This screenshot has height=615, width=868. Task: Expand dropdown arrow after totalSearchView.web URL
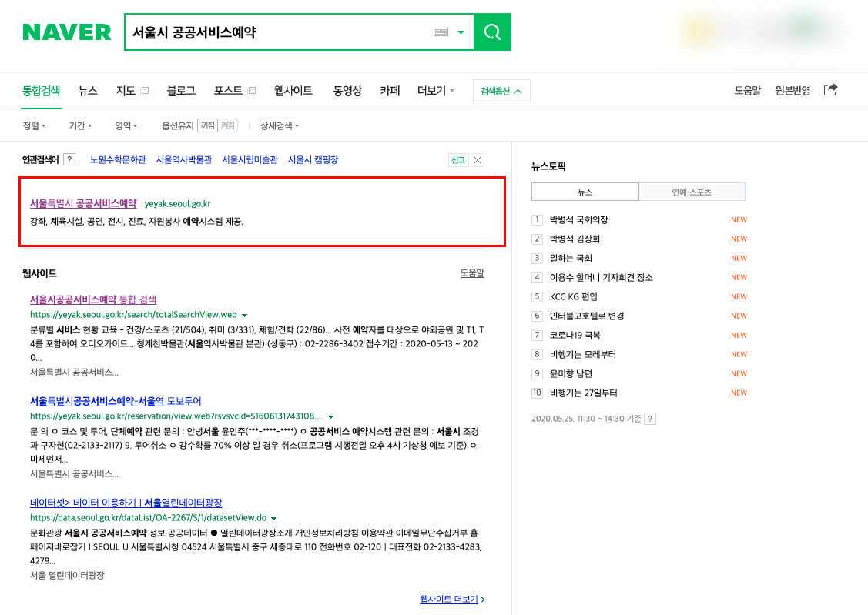(245, 316)
